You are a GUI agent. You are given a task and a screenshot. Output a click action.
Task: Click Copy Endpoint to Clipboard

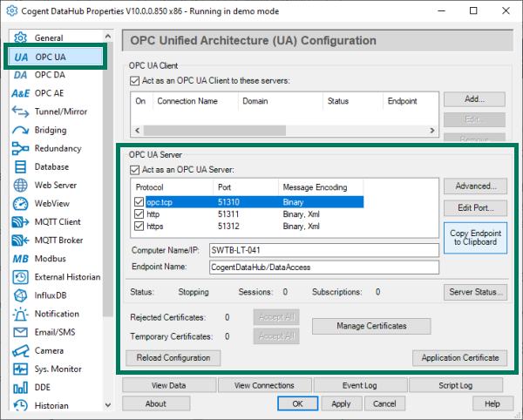(475, 238)
